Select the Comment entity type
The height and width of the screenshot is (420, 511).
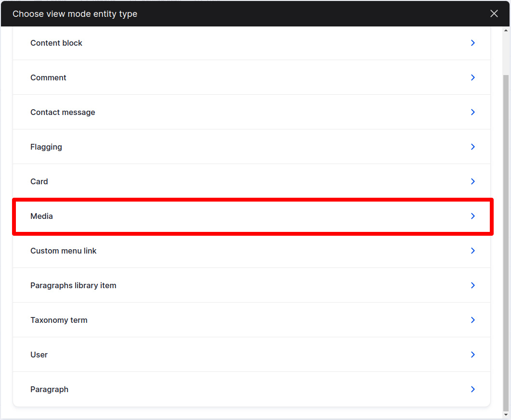(x=251, y=77)
